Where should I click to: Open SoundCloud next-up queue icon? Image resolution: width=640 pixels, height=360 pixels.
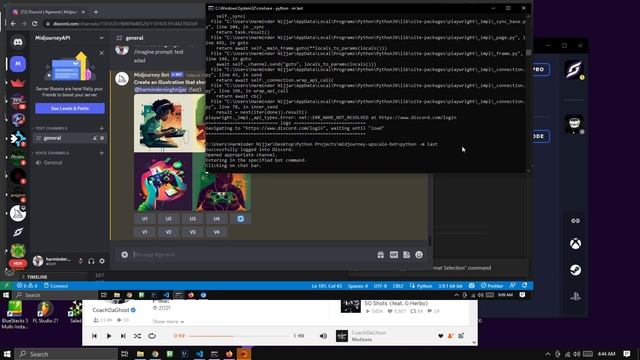pos(461,336)
